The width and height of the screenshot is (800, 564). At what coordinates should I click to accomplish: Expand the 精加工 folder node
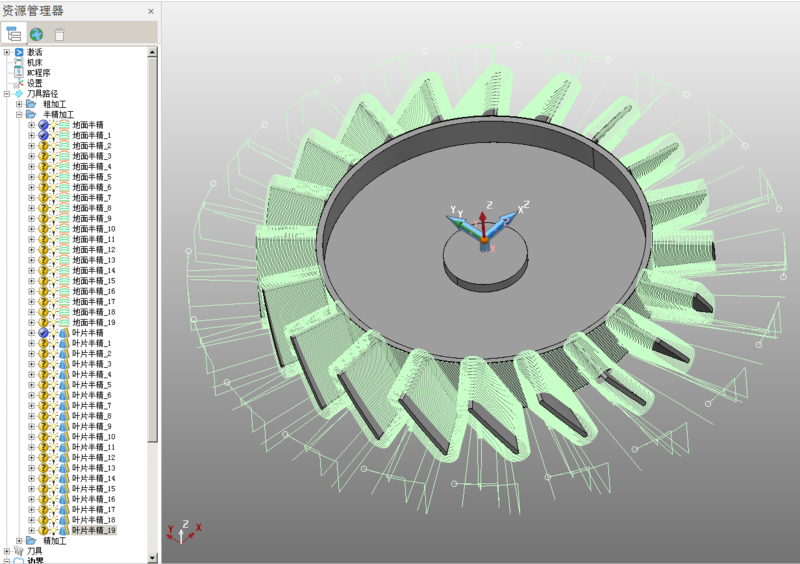coord(19,541)
